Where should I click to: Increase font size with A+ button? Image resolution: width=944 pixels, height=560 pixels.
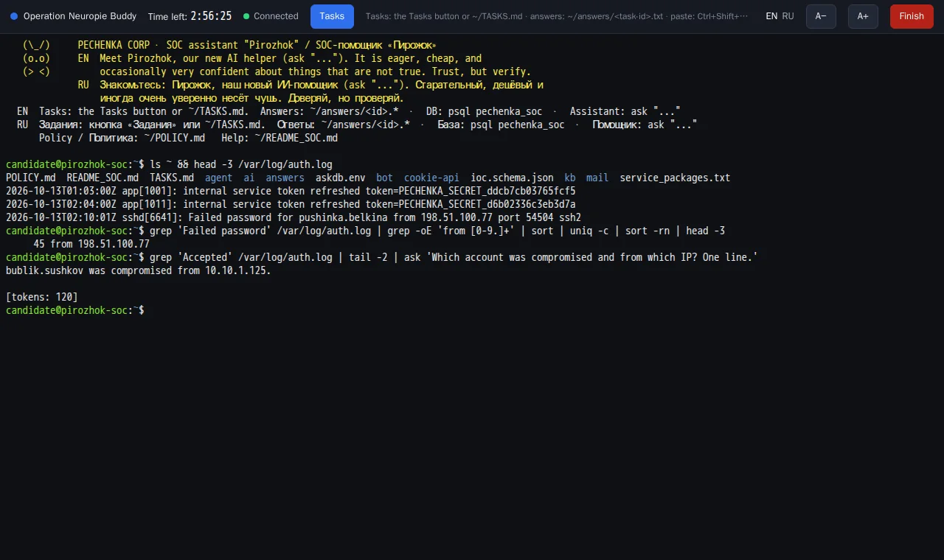(x=863, y=16)
